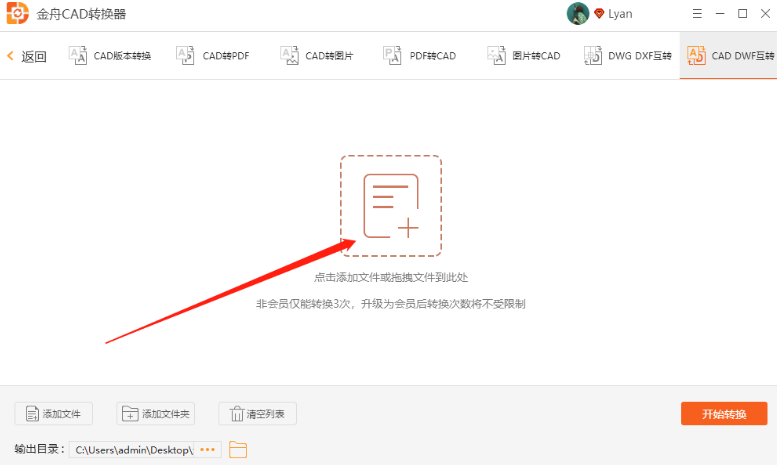Click the VIP diamond icon next to Lyan

599,14
